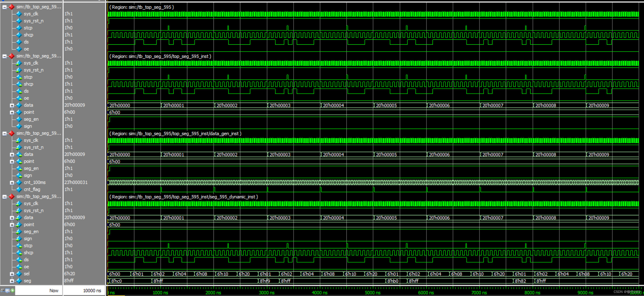Image resolution: width=644 pixels, height=296 pixels.
Task: Collapse the data_gen_inst region group
Action: 4,134
